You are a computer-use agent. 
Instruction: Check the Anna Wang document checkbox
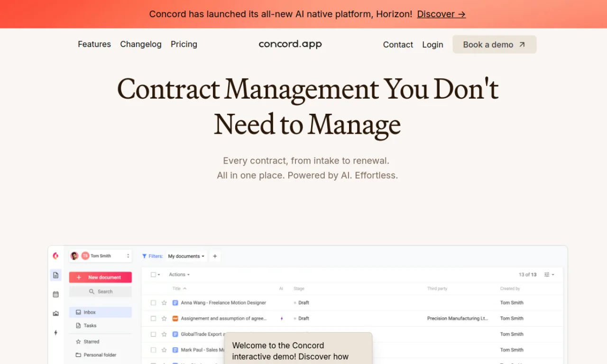tap(153, 302)
